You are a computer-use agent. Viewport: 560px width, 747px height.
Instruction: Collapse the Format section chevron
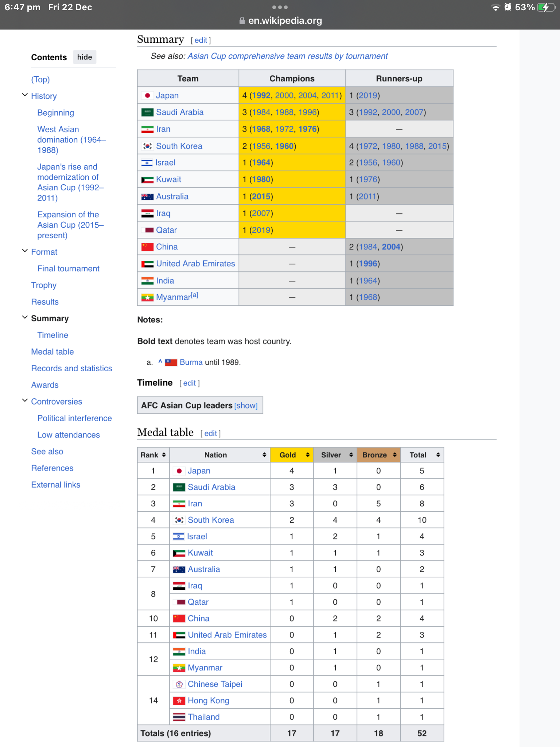click(x=25, y=251)
